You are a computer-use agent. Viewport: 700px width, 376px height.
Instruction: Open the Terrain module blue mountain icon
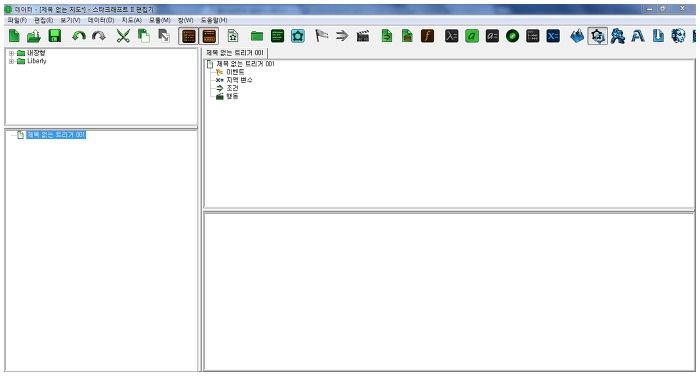[577, 36]
